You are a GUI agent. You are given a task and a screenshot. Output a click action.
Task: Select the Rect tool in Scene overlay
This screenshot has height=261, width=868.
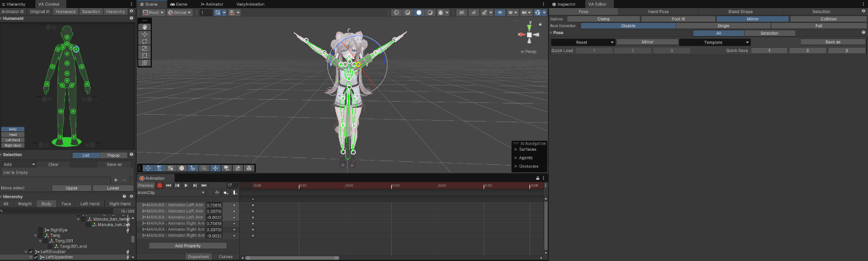[x=144, y=56]
